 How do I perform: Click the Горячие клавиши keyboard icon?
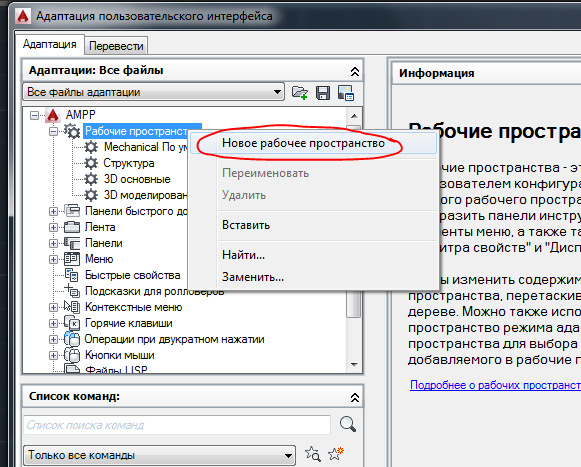(72, 323)
